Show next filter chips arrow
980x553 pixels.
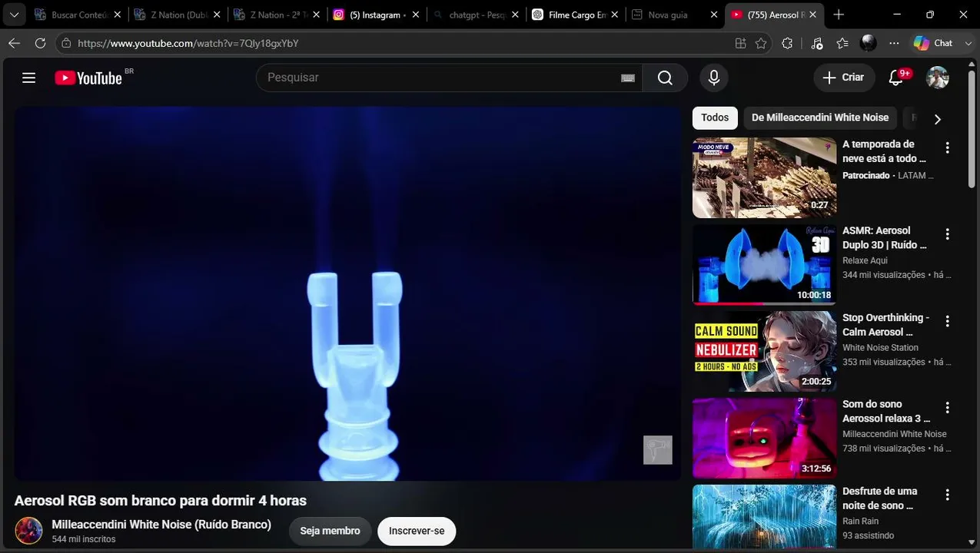[937, 119]
